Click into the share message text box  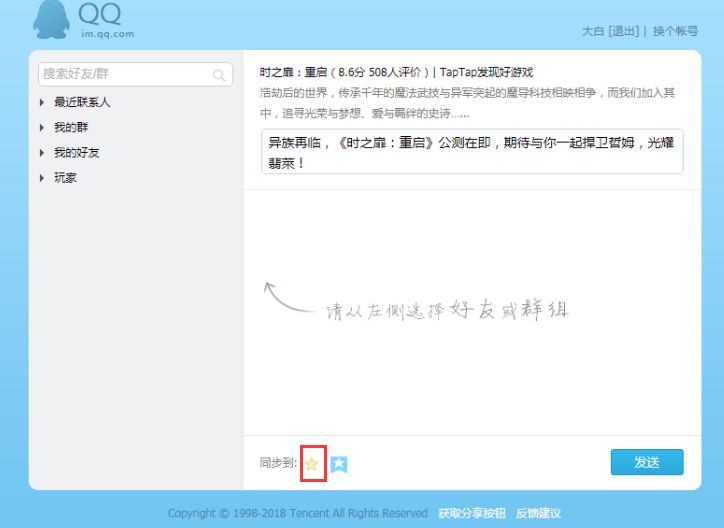pyautogui.click(x=472, y=152)
